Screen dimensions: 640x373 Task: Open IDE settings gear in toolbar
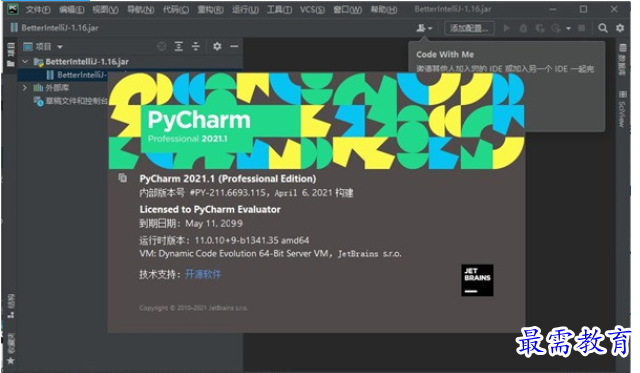[620, 28]
